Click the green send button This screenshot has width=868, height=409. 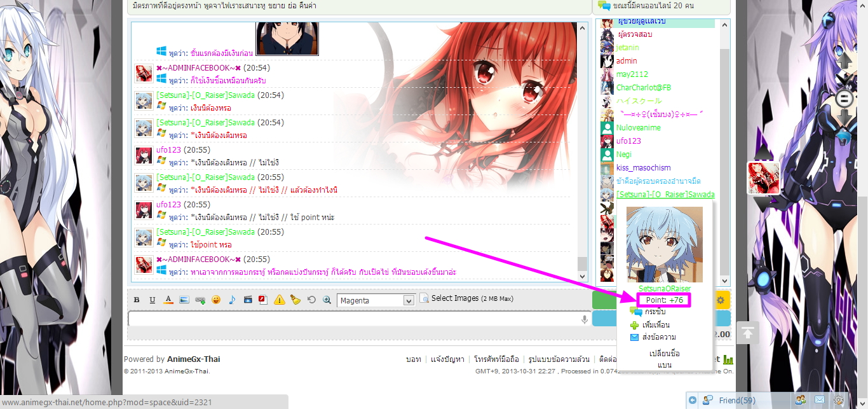604,300
